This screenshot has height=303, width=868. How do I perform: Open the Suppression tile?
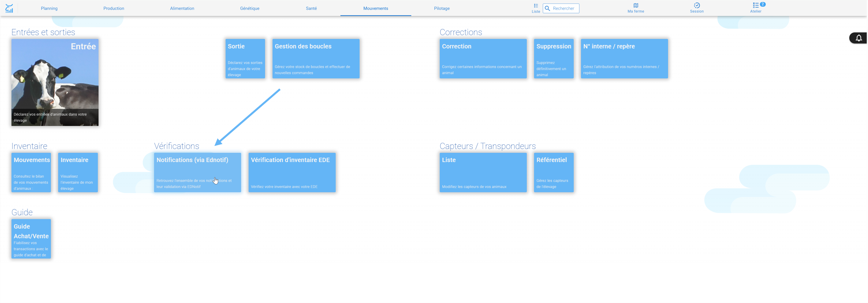click(x=554, y=58)
